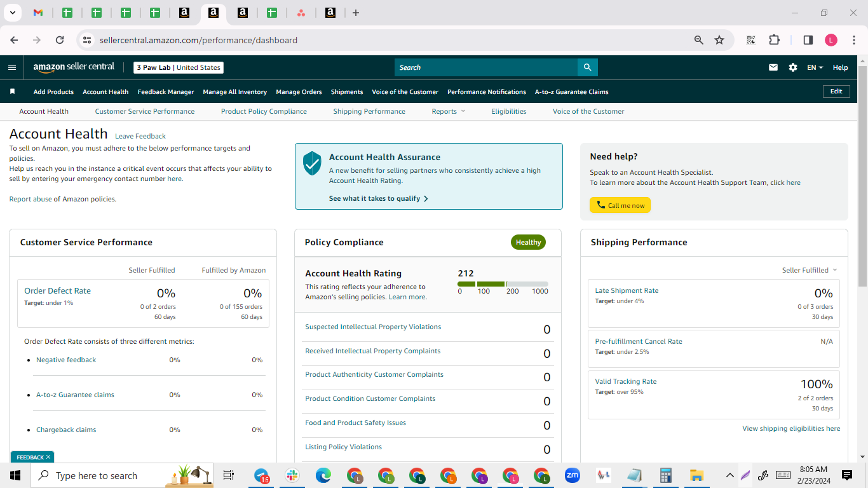Open the 3 Paw Lab marketplace switcher

pos(179,67)
